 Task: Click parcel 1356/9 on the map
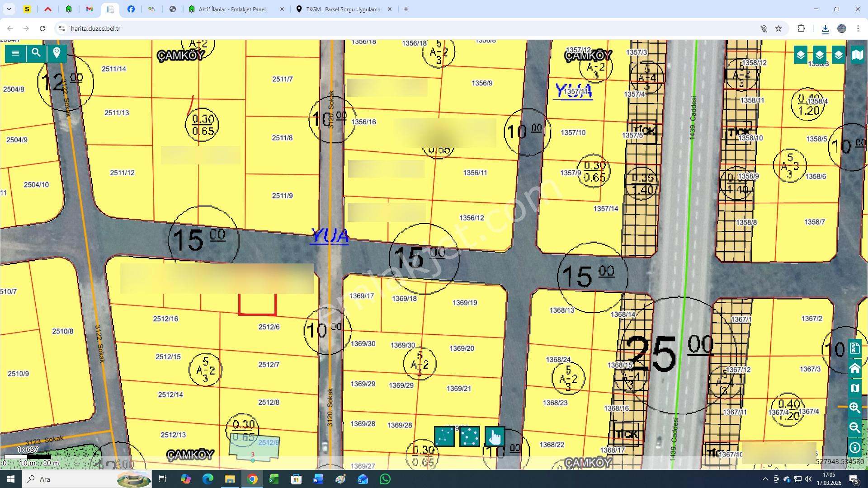pyautogui.click(x=482, y=83)
